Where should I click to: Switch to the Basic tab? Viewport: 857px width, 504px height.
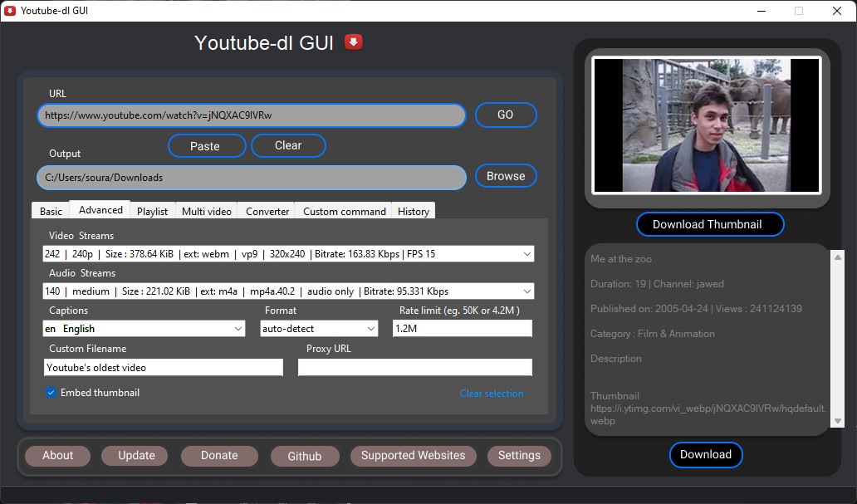[x=51, y=211]
